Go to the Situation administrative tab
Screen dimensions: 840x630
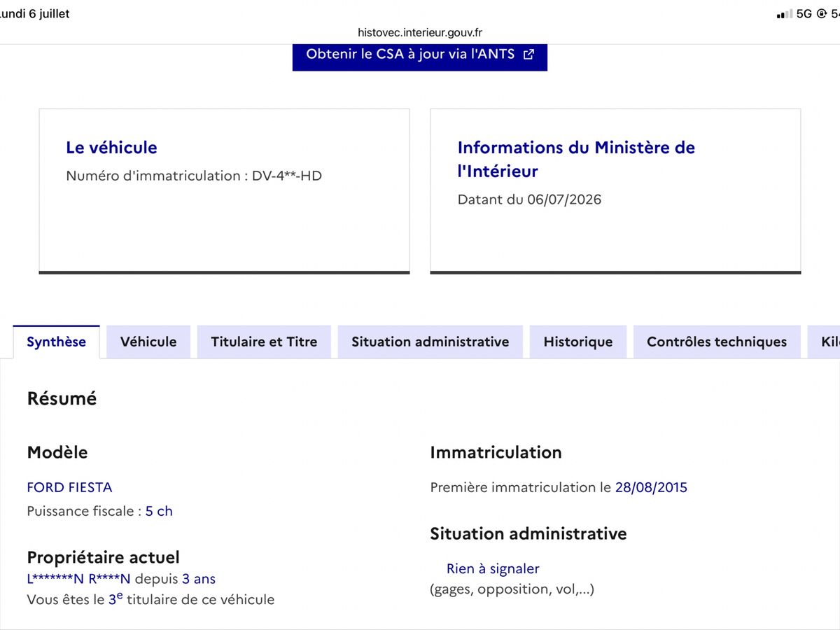tap(430, 342)
